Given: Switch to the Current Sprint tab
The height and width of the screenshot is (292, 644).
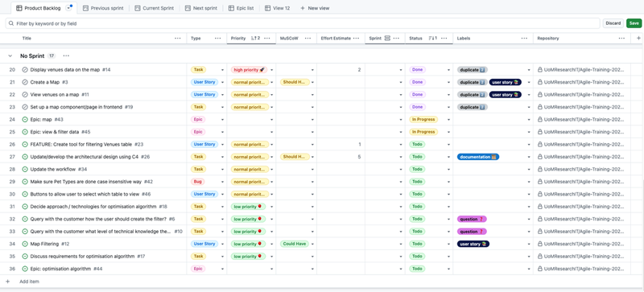Looking at the screenshot, I should [x=155, y=8].
